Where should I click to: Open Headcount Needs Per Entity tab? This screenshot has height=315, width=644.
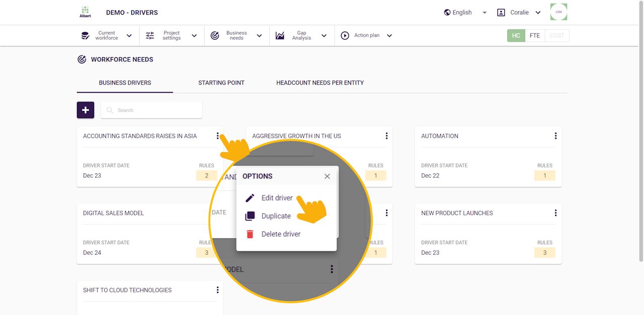point(320,83)
